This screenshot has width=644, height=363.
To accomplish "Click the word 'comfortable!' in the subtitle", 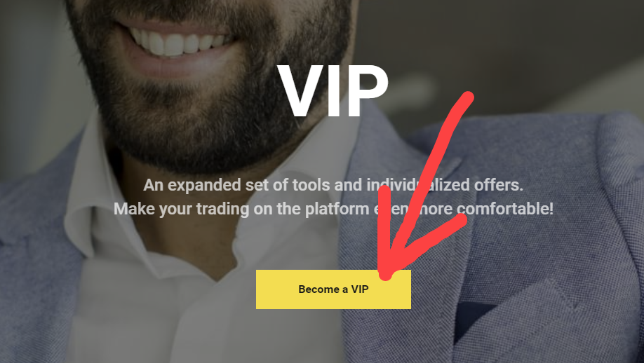I will coord(505,209).
